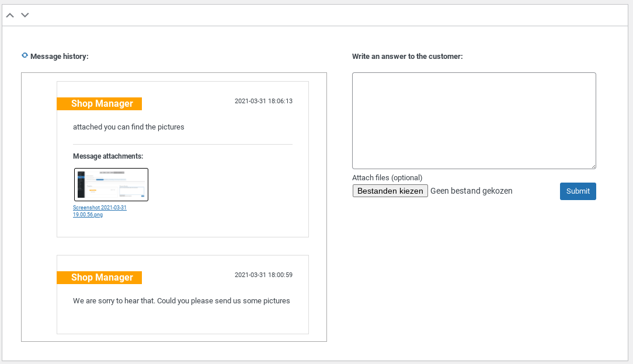Click the 'Write an answer to the customer:' heading
Screen dimensions: 633x364
(x=407, y=57)
